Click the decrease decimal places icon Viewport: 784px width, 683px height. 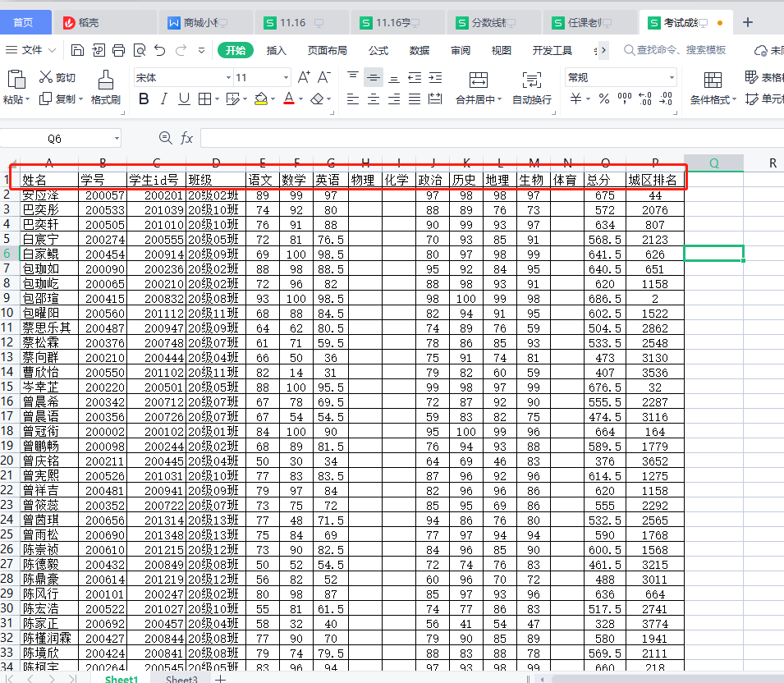pos(666,99)
